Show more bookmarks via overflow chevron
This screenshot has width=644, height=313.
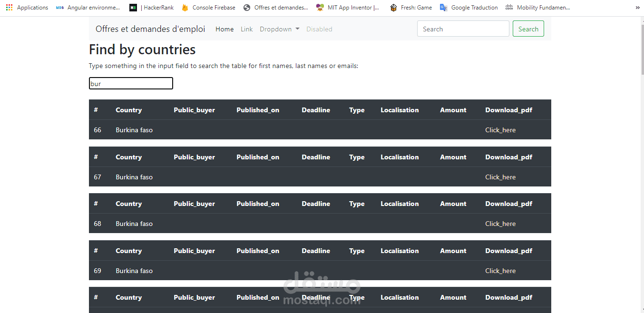(x=637, y=8)
